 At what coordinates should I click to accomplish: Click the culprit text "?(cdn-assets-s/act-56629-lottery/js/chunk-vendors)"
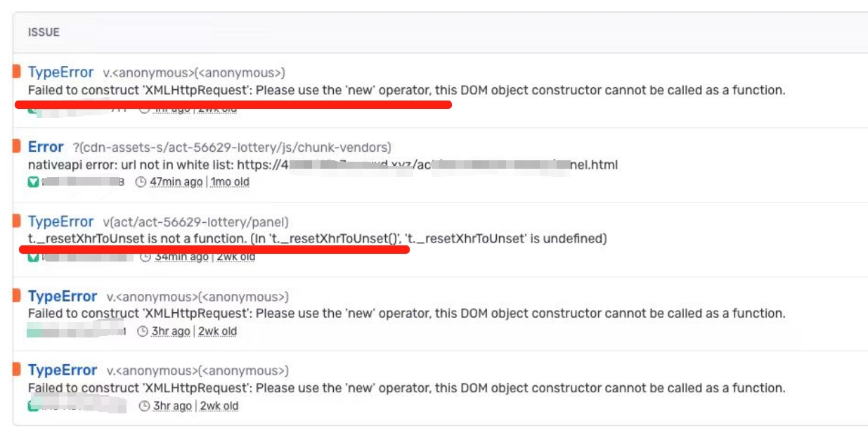pos(232,148)
